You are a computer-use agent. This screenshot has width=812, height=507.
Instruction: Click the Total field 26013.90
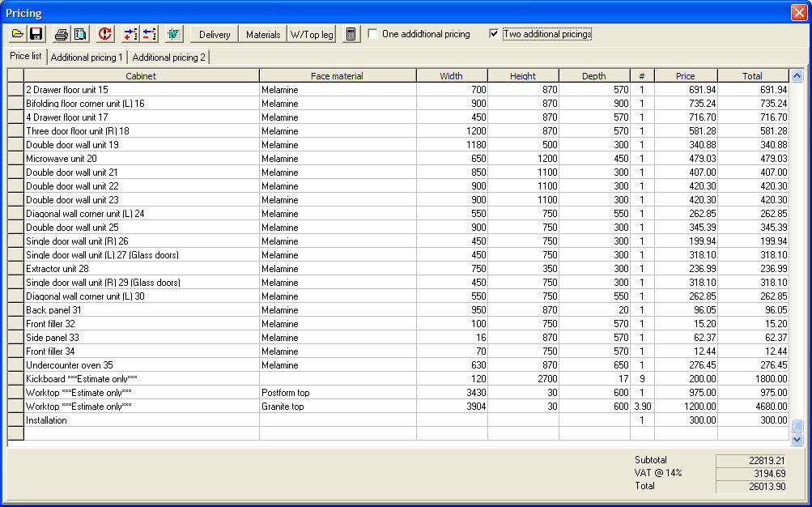751,486
